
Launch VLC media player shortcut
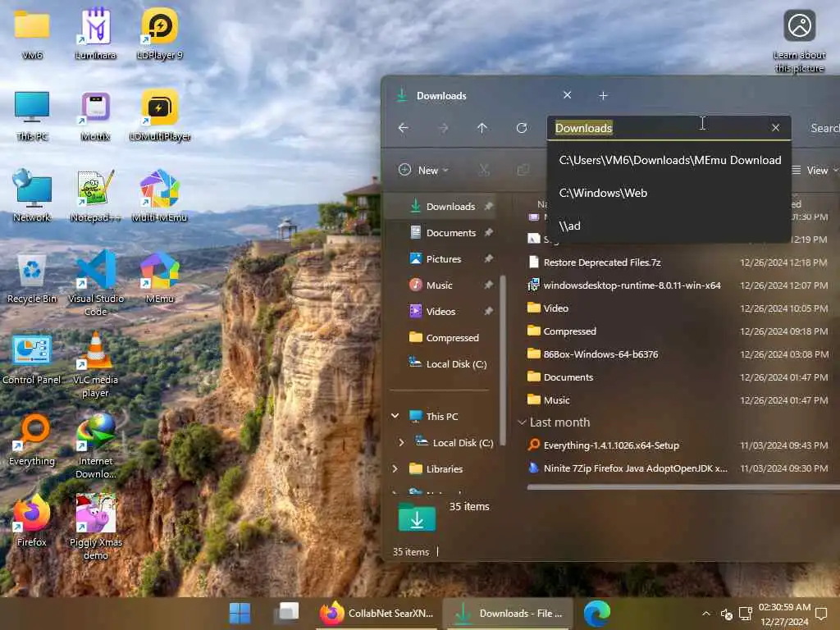pyautogui.click(x=96, y=364)
